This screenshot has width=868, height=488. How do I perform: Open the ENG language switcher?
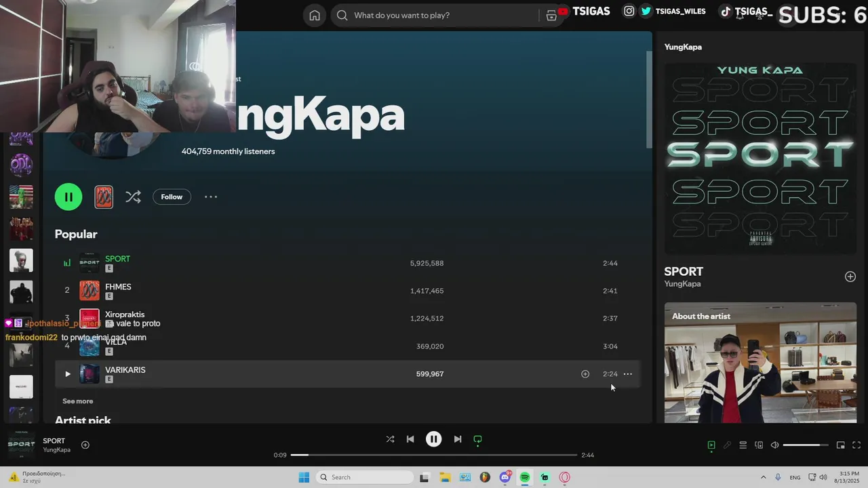click(x=795, y=478)
